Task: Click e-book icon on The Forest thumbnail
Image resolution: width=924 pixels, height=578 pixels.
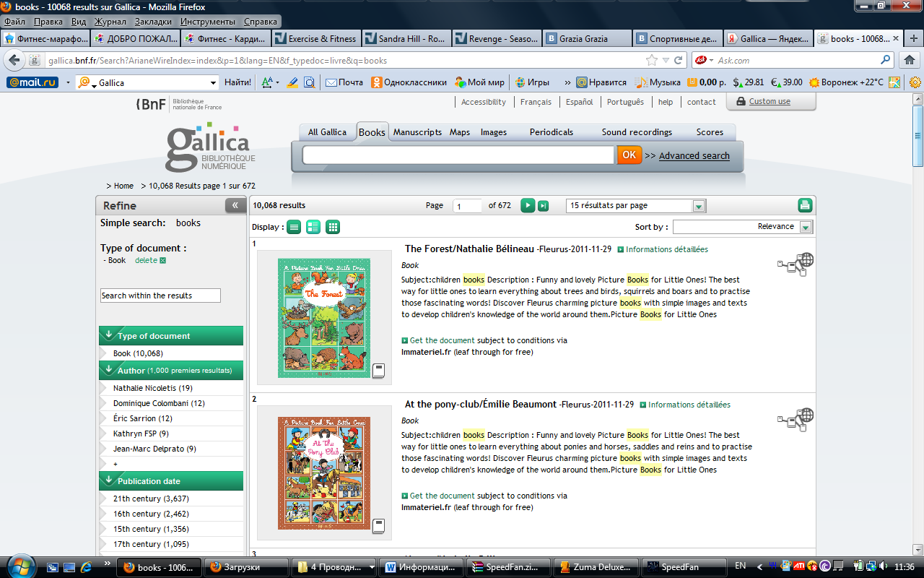Action: 379,371
